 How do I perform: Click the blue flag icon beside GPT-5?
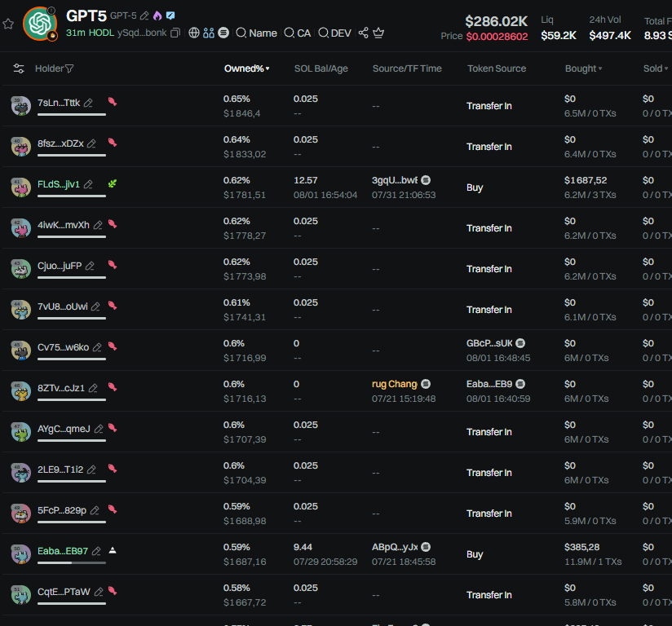click(170, 15)
